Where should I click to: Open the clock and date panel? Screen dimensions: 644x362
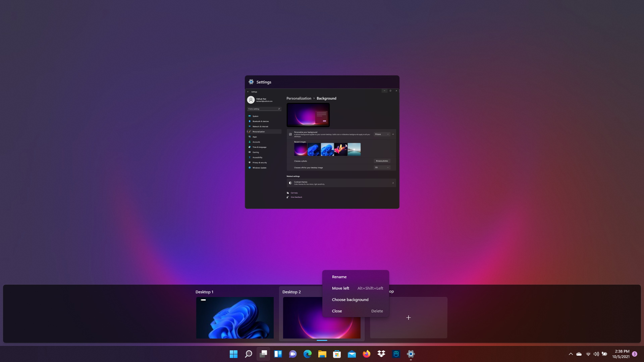click(x=622, y=354)
